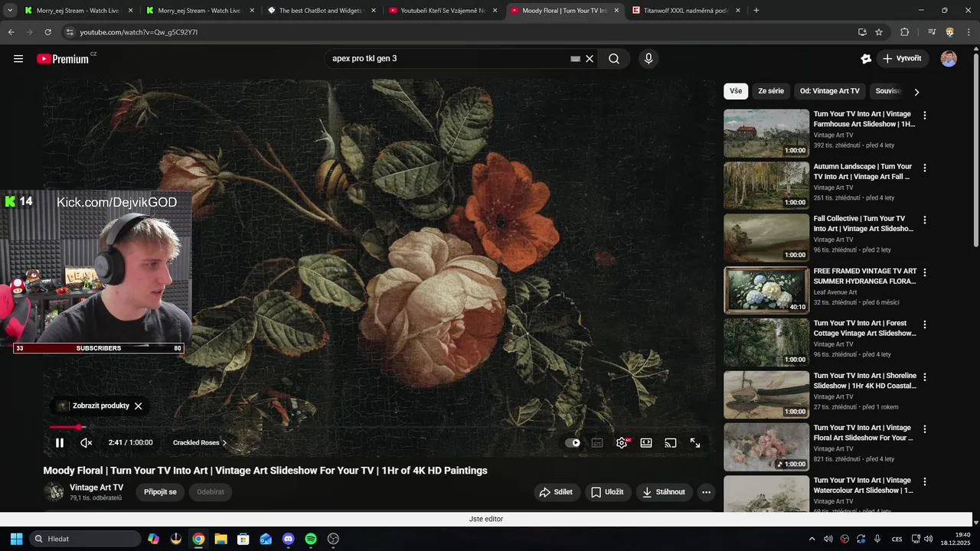Image resolution: width=980 pixels, height=551 pixels.
Task: Open options for Forest Cottage video
Action: click(925, 324)
